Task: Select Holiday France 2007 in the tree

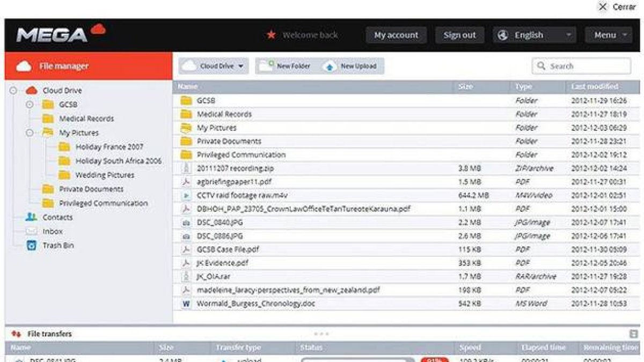Action: (x=109, y=146)
